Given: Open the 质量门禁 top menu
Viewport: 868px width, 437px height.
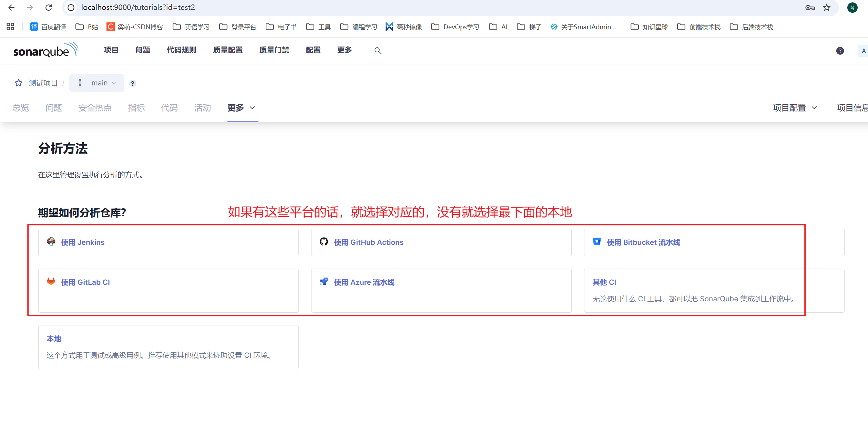Looking at the screenshot, I should pyautogui.click(x=274, y=50).
